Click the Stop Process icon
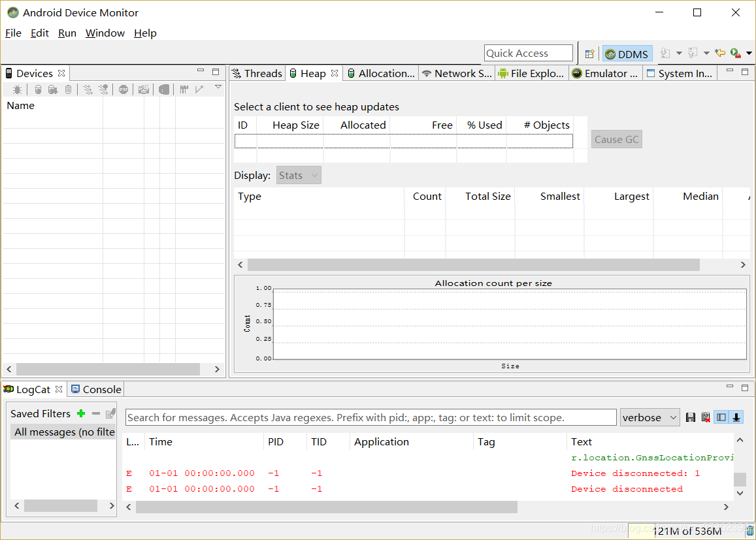Screen dimensions: 756x540 pyautogui.click(x=123, y=89)
